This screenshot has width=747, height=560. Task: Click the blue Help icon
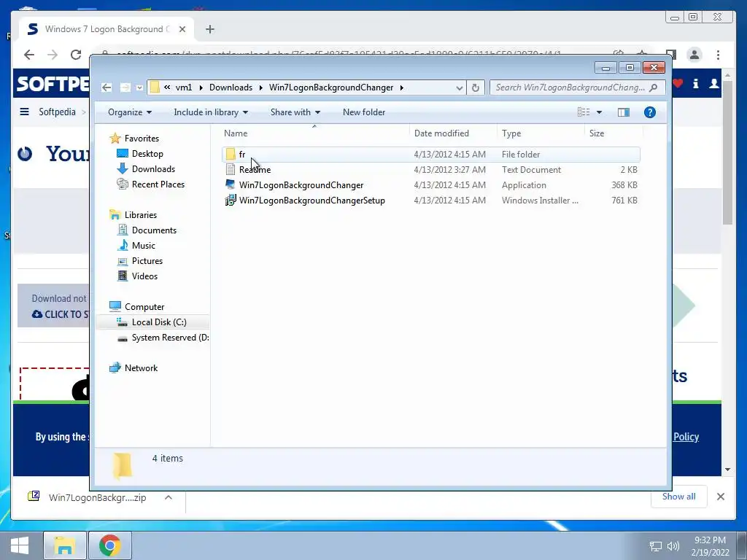pos(650,112)
